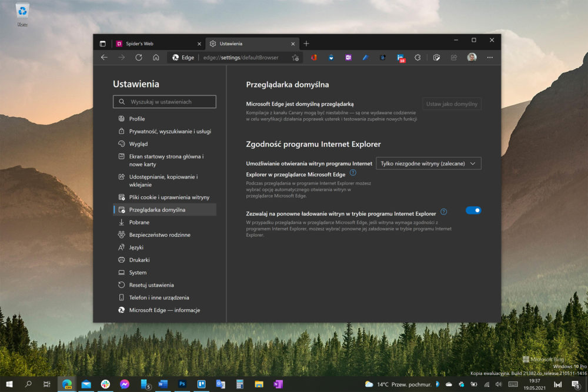Click Edge Canary icon on taskbar

pyautogui.click(x=67, y=384)
